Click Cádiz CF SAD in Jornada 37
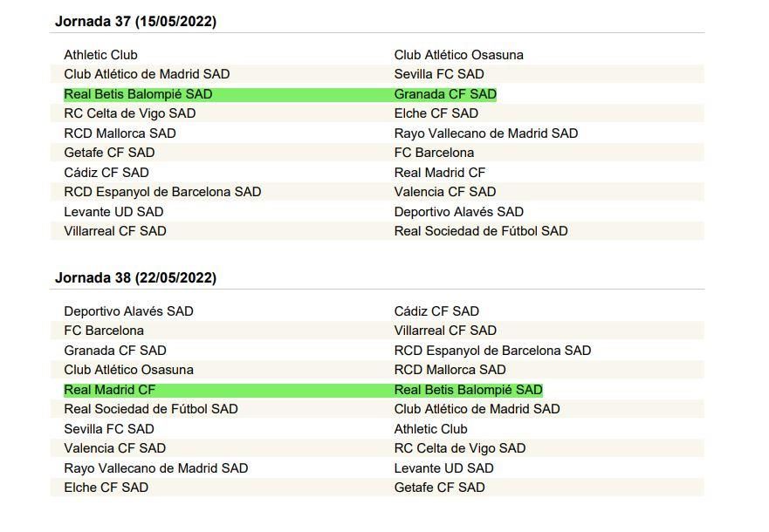 point(106,173)
